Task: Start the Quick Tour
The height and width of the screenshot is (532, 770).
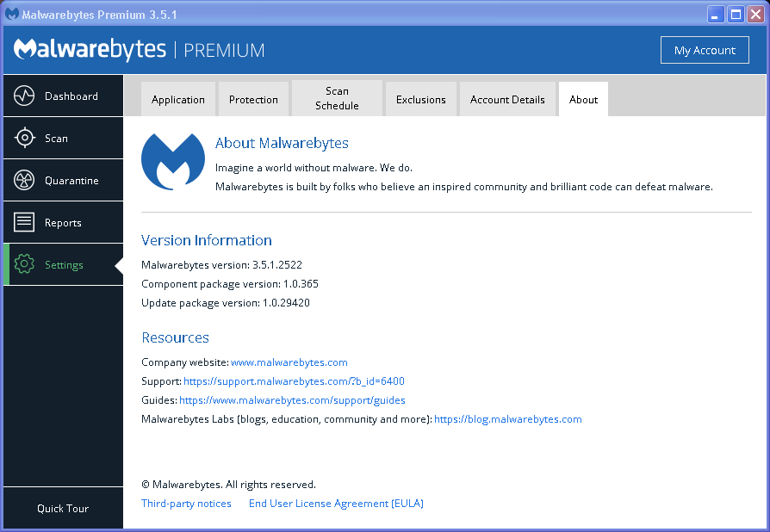Action: coord(64,509)
